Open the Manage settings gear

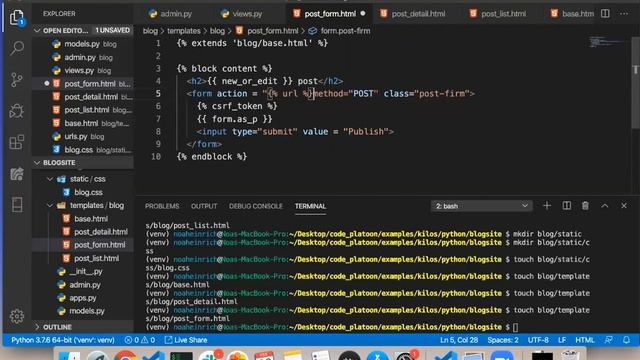tap(17, 316)
